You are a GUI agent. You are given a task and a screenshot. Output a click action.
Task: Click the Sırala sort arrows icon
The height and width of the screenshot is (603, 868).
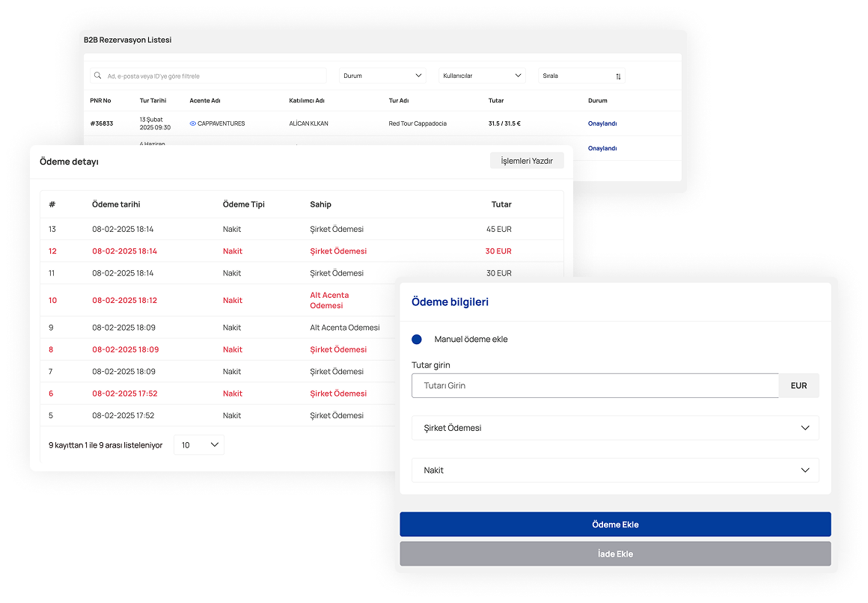click(618, 76)
